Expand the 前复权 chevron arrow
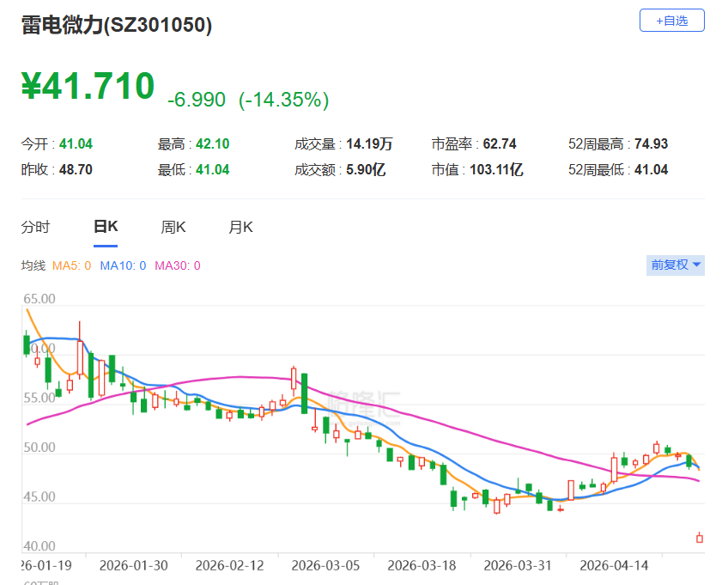The width and height of the screenshot is (728, 585). [695, 265]
